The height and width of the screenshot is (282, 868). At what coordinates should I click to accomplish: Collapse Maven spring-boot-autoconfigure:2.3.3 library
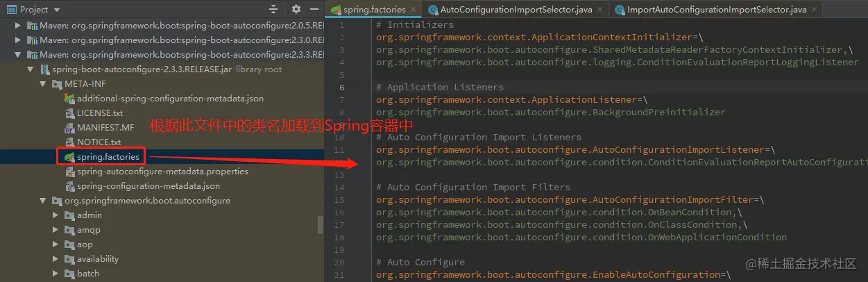tap(18, 54)
